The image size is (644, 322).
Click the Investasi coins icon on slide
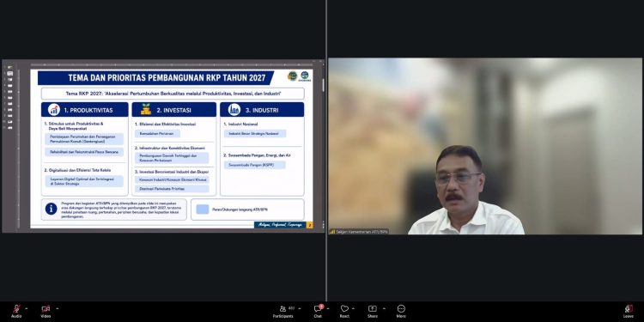[146, 109]
